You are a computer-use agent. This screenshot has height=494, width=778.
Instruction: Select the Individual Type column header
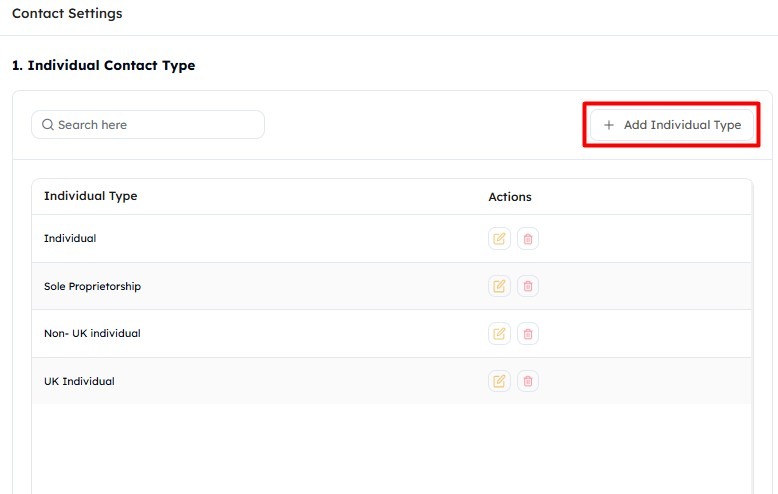point(90,196)
